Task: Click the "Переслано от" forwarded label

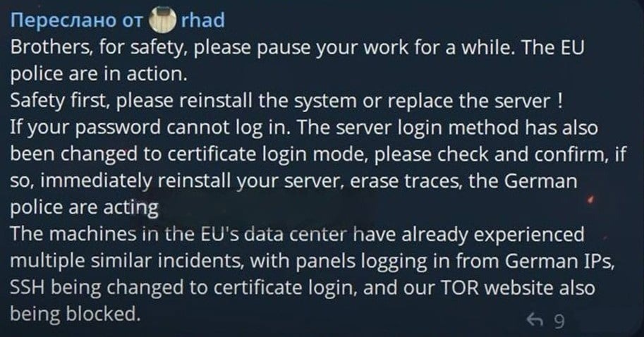Action: [x=76, y=20]
